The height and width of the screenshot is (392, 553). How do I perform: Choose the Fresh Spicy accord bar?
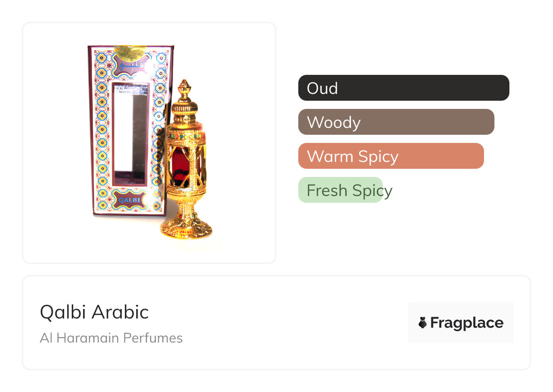[341, 190]
